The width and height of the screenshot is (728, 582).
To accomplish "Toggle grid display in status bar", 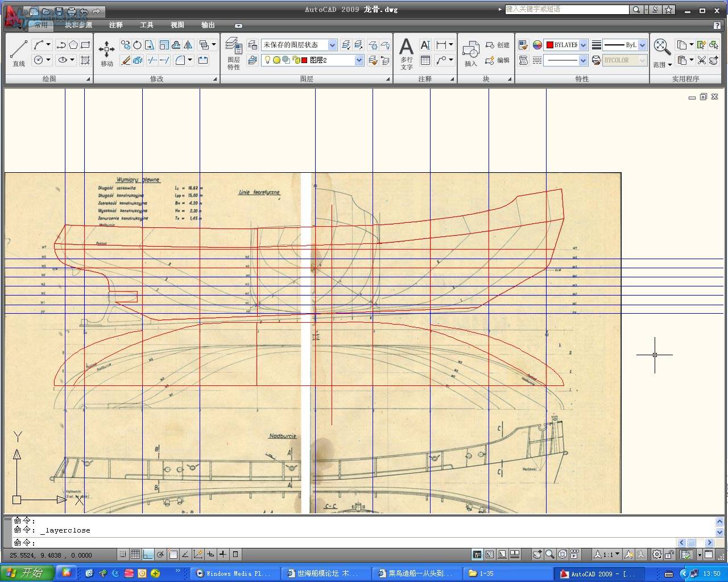I will [135, 554].
